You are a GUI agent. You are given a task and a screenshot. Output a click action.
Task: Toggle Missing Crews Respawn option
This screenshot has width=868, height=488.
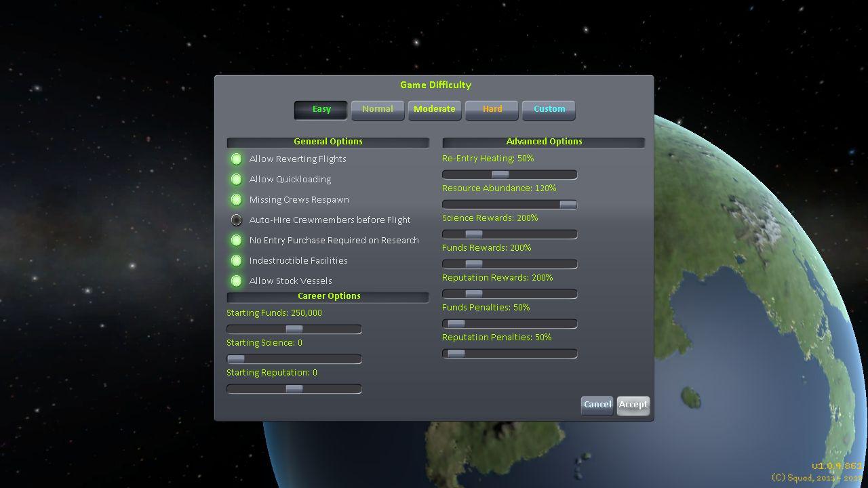click(236, 199)
